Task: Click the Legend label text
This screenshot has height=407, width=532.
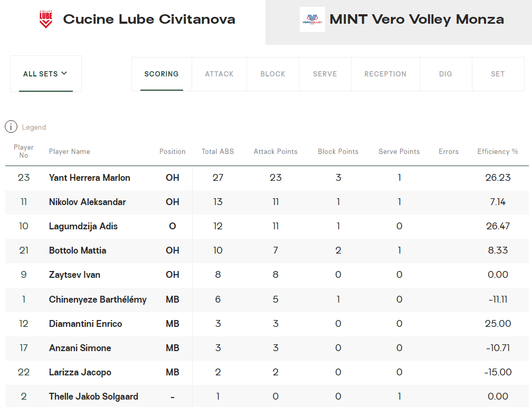Action: (x=34, y=127)
